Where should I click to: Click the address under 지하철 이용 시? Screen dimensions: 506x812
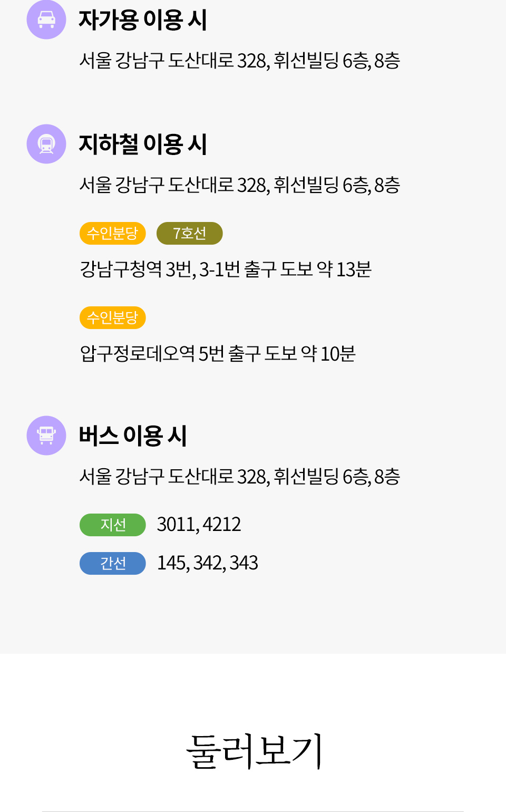coord(240,185)
